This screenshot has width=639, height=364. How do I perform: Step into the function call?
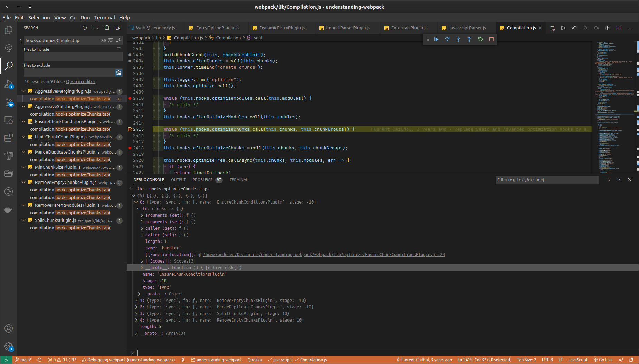point(458,39)
